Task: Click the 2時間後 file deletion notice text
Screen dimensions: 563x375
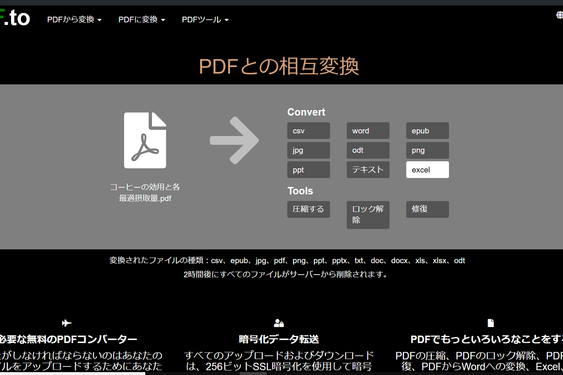Action: click(285, 274)
